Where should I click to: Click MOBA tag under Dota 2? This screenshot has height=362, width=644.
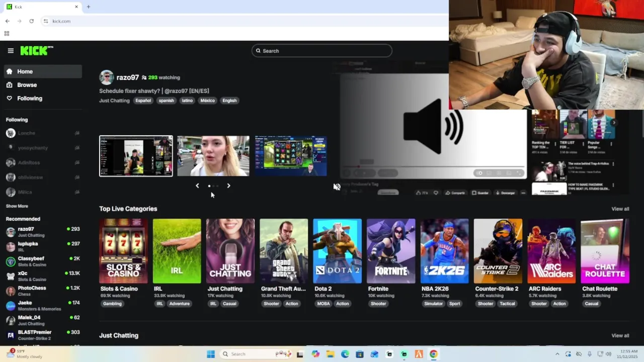(x=324, y=304)
